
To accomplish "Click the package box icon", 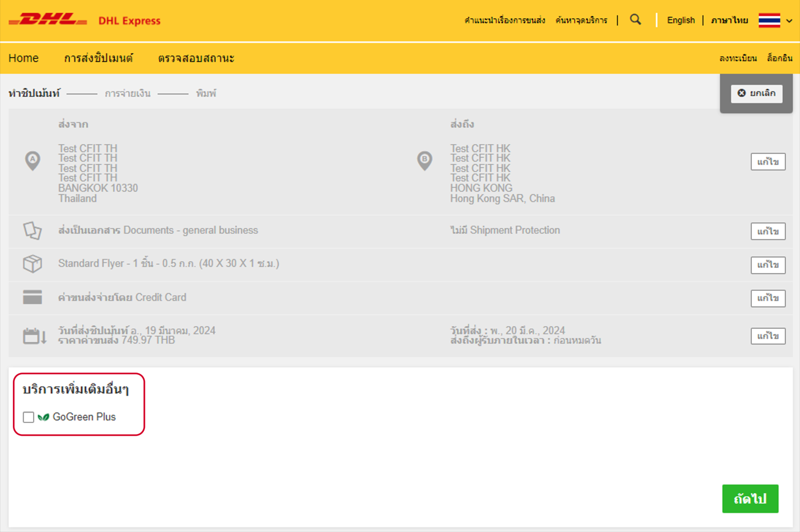I will (32, 263).
